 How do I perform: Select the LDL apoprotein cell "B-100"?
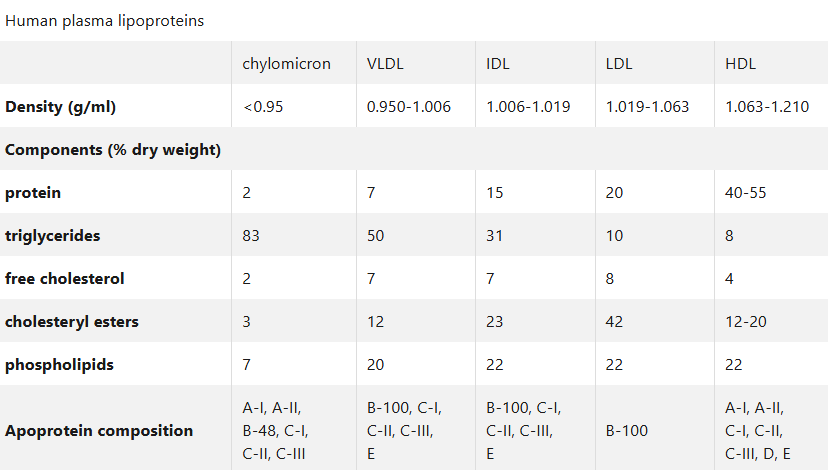[x=627, y=431]
